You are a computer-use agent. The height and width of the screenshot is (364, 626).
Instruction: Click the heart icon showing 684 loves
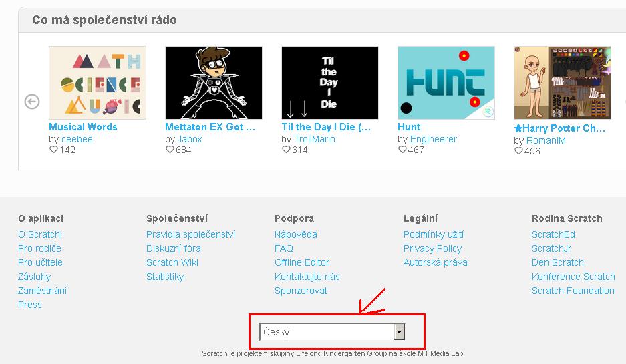[170, 150]
